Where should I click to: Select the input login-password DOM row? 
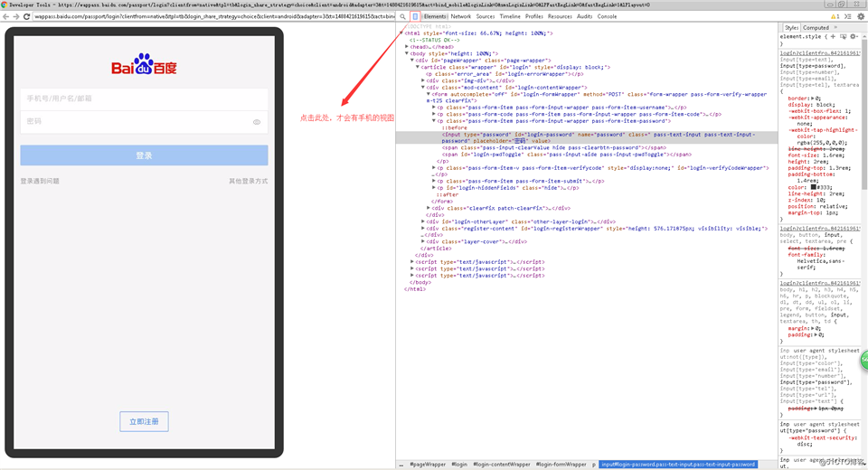pos(587,138)
